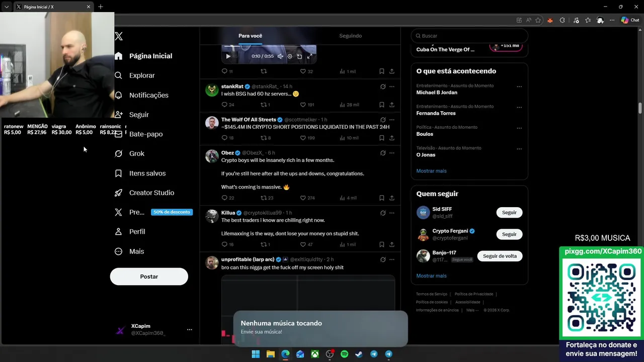
Task: Follow Crypto Fergani
Action: (x=509, y=234)
